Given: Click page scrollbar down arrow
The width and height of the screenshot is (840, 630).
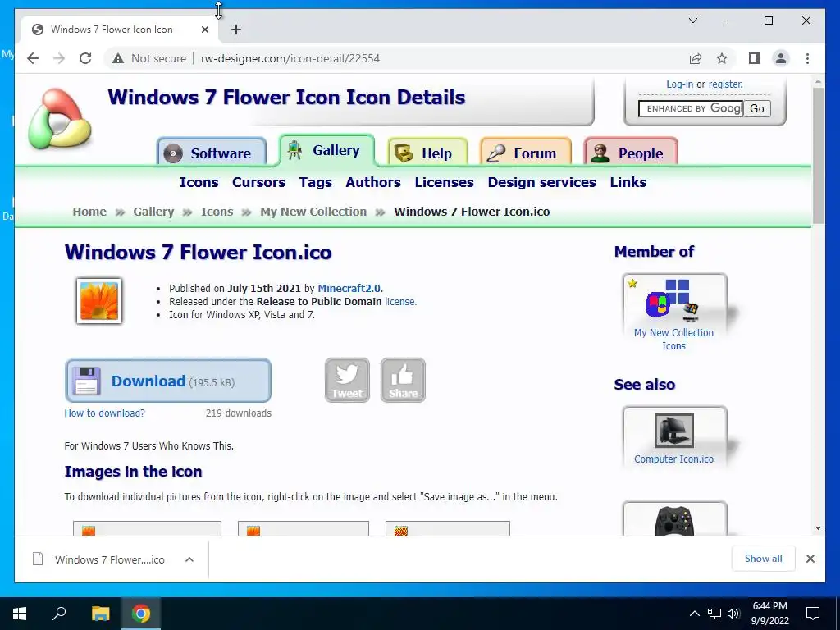Looking at the screenshot, I should click(x=818, y=527).
